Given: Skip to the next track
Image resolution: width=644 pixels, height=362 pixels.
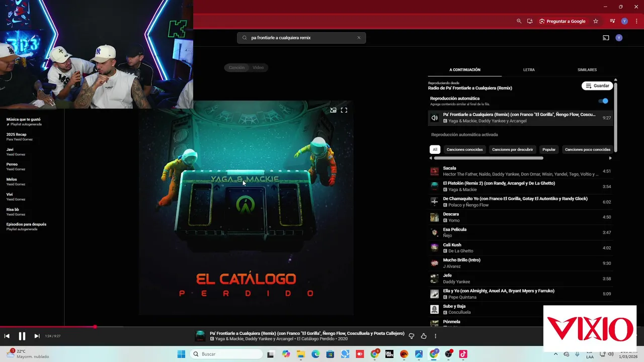Looking at the screenshot, I should click(37, 336).
